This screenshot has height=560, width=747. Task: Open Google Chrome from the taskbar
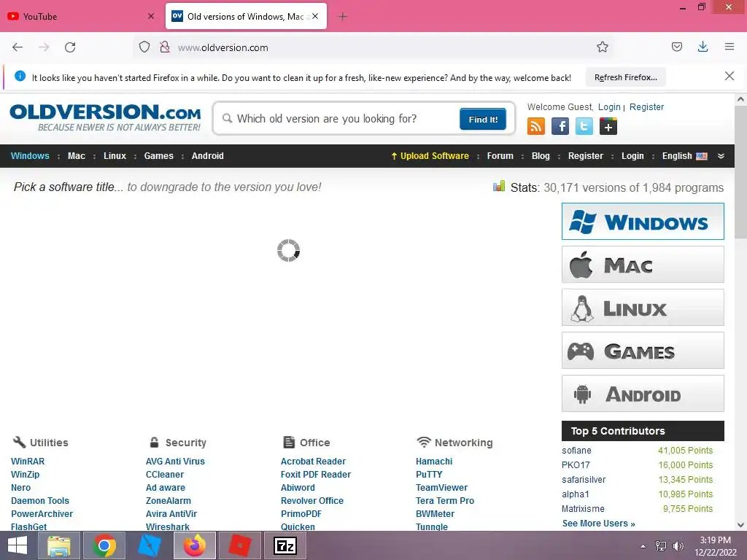click(104, 545)
